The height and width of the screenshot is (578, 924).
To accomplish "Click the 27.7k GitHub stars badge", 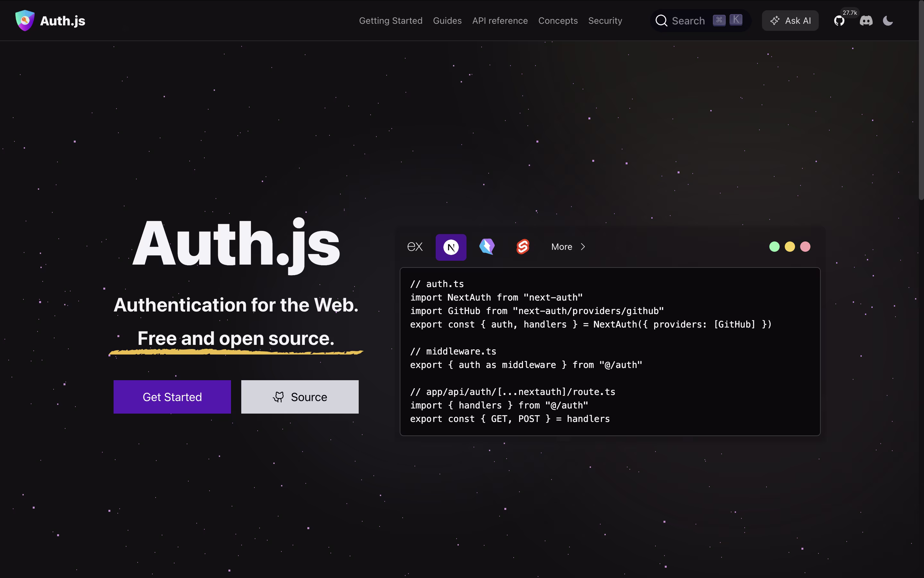I will [x=850, y=13].
